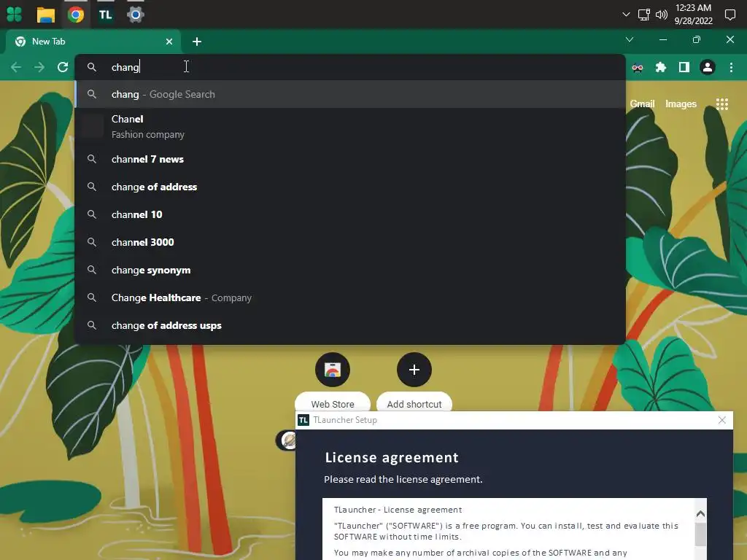Image resolution: width=747 pixels, height=560 pixels.
Task: Reload the current page
Action: click(x=63, y=67)
